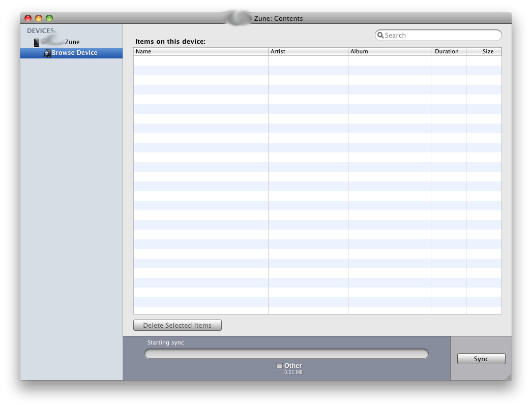The width and height of the screenshot is (532, 408).
Task: Click the Zune device icon in sidebar
Action: tap(37, 42)
